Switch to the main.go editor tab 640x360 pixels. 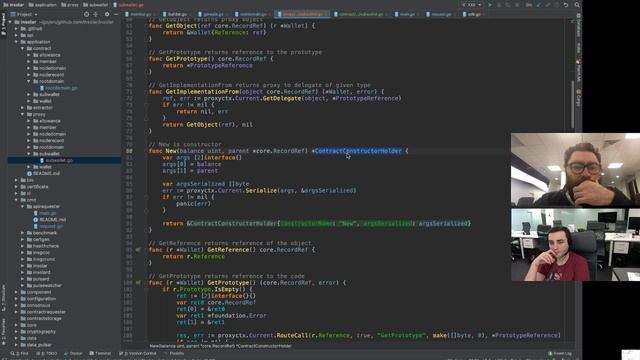coord(405,14)
